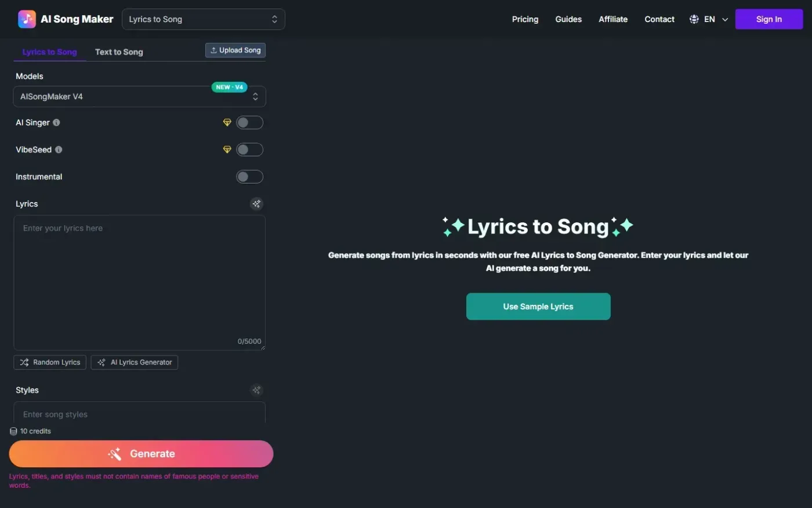812x508 pixels.
Task: Open the AI Lyrics Generator button
Action: coord(135,362)
